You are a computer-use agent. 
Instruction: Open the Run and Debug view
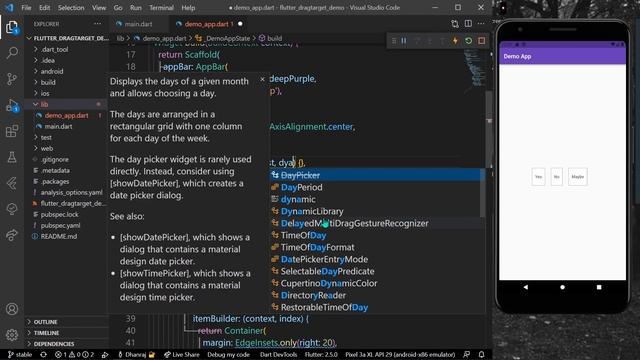click(x=12, y=105)
